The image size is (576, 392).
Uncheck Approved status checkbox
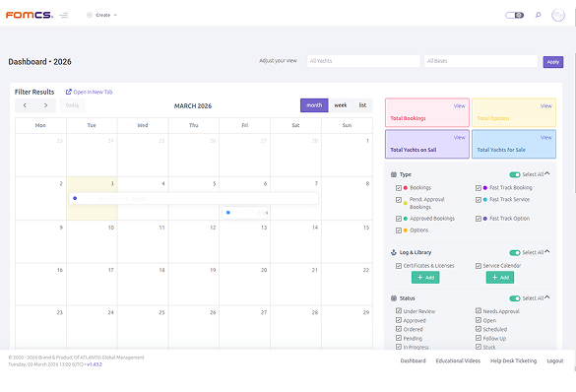point(399,320)
